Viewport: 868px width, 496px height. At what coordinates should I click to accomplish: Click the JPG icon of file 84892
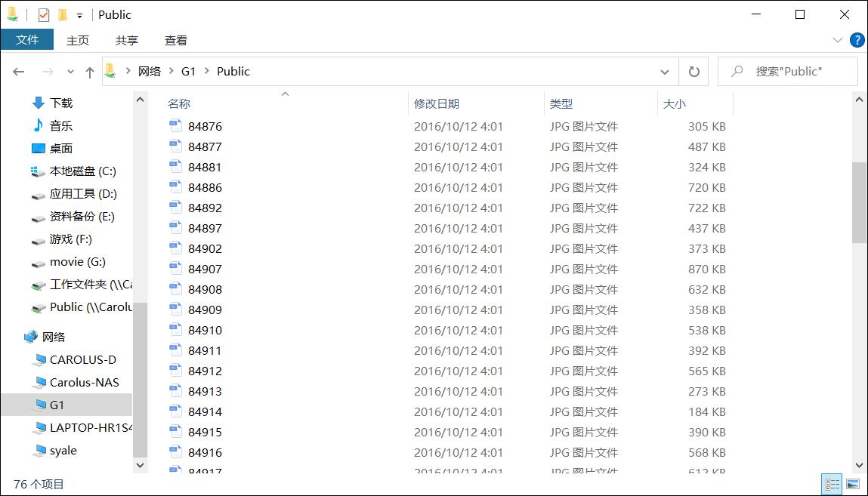175,208
